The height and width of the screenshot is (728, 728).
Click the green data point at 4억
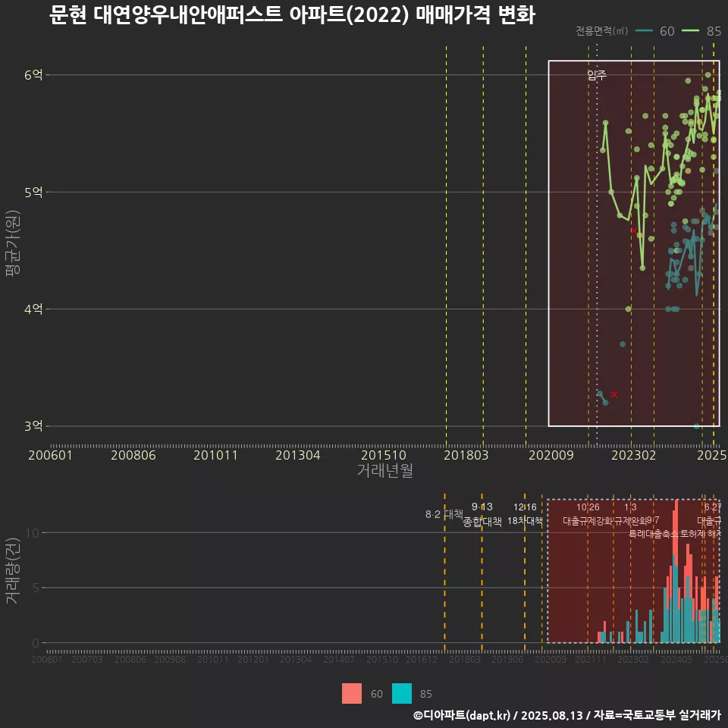[628, 309]
